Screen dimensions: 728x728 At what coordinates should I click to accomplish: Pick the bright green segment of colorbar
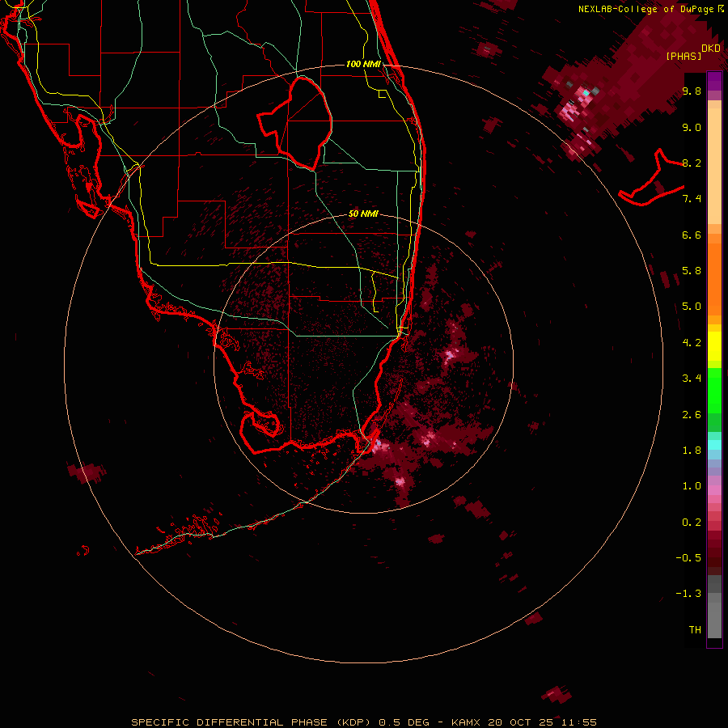[714, 390]
